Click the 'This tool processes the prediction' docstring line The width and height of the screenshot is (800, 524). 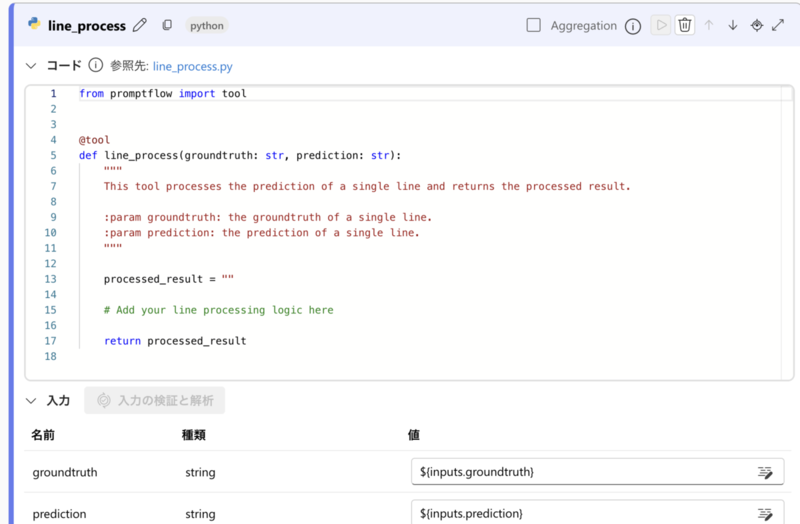point(367,186)
